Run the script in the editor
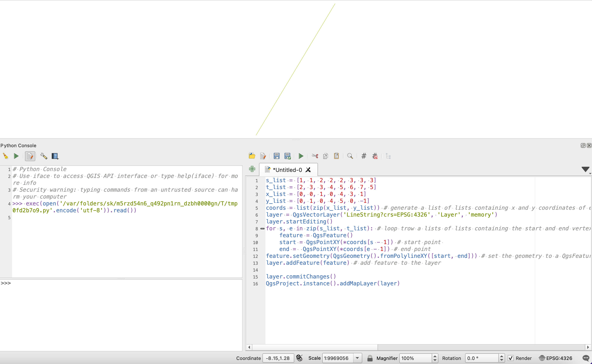592x364 pixels. coord(301,156)
